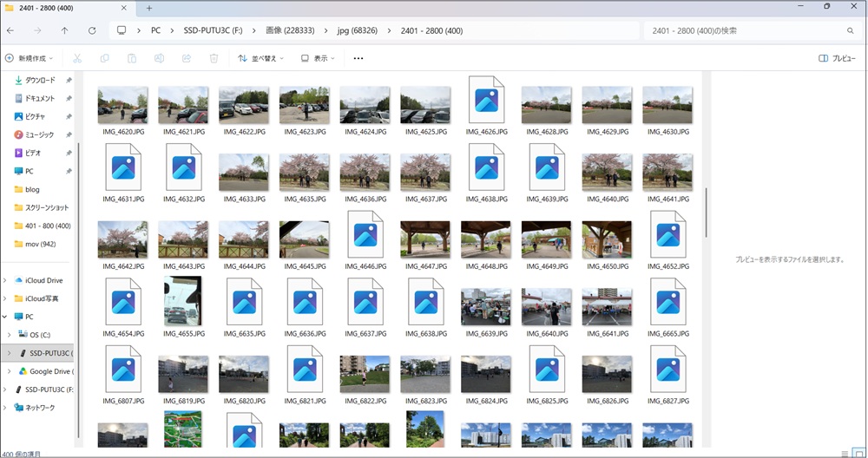Select iCloud写真 in navigation pane
Screen dimensions: 868x458
[x=36, y=298]
